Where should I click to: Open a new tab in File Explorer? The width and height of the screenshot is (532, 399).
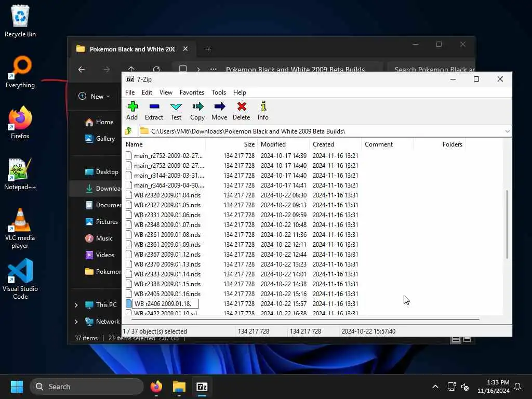pos(208,49)
